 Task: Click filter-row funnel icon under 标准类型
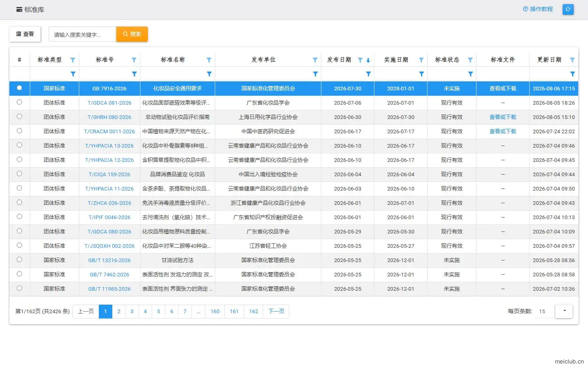click(x=73, y=74)
